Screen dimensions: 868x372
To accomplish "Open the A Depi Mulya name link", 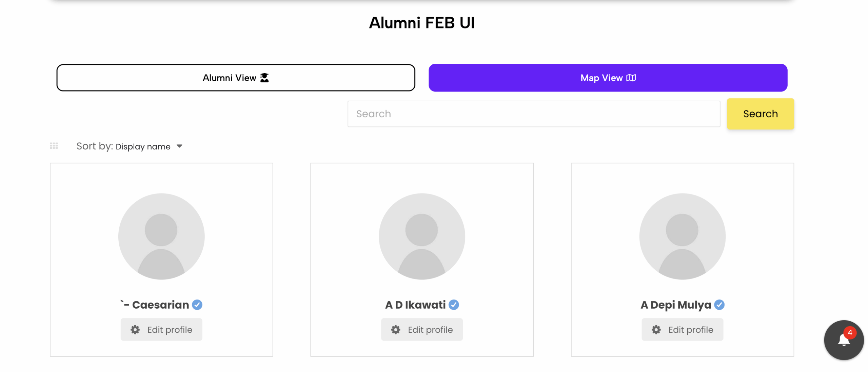I will 675,305.
